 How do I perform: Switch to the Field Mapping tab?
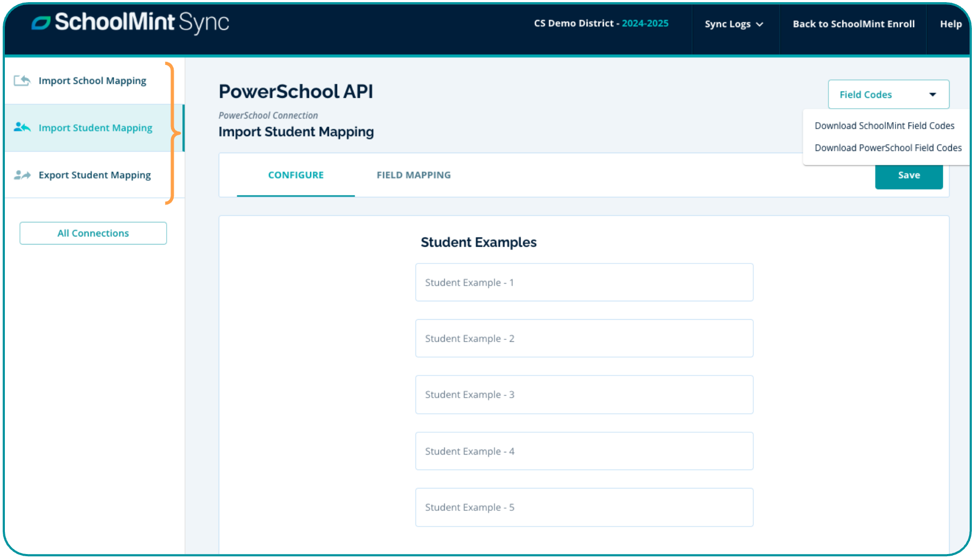[x=413, y=175]
